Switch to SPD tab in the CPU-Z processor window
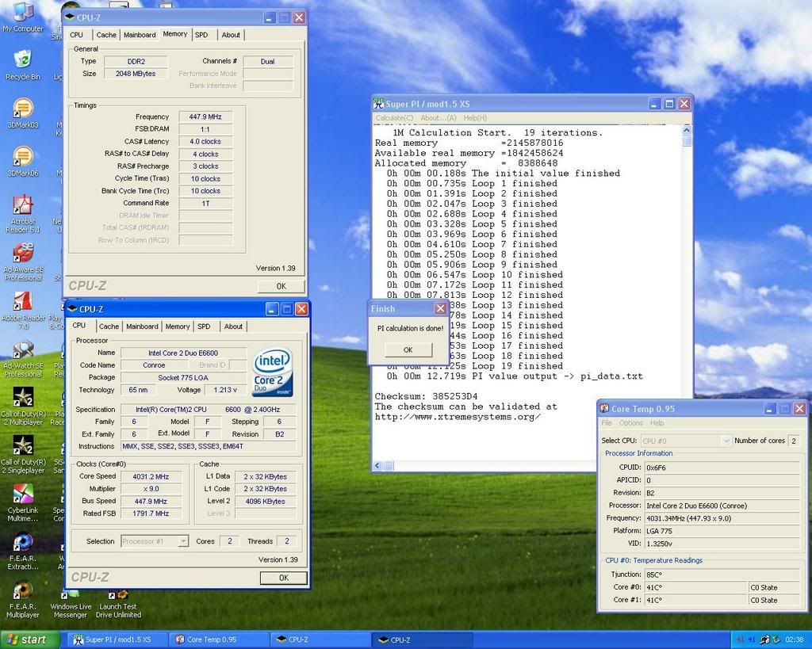Screen dimensions: 812x649 click(x=204, y=326)
